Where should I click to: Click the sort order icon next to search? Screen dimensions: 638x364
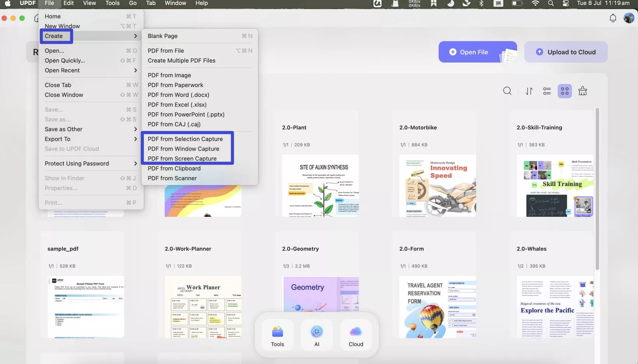tap(528, 91)
